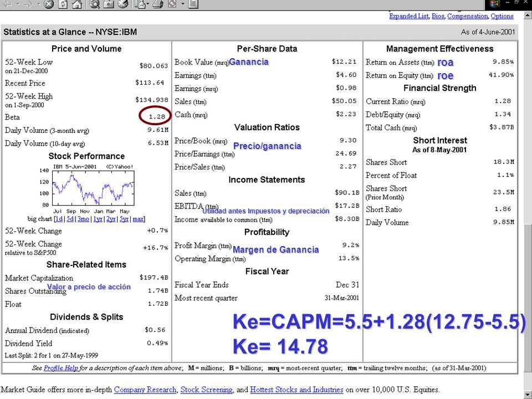Click the Short Ratio value '1.86'
Screen dimensions: 532x399
point(503,209)
